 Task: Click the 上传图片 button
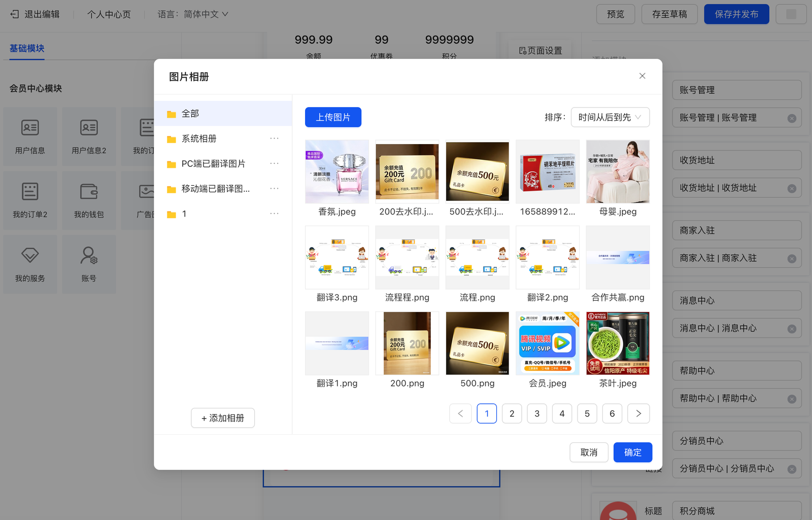click(x=333, y=117)
